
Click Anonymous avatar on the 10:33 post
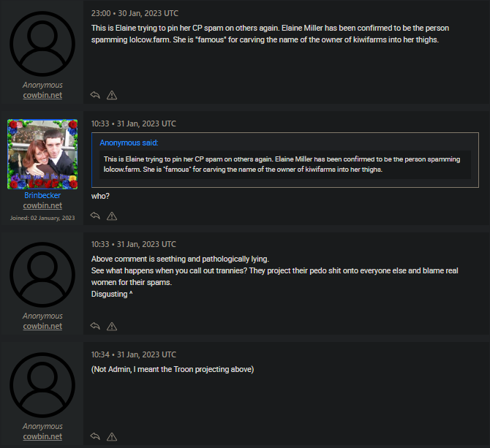coord(42,273)
